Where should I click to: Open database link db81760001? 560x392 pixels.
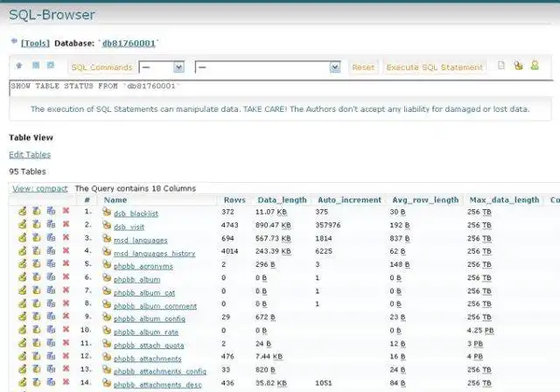pos(129,43)
